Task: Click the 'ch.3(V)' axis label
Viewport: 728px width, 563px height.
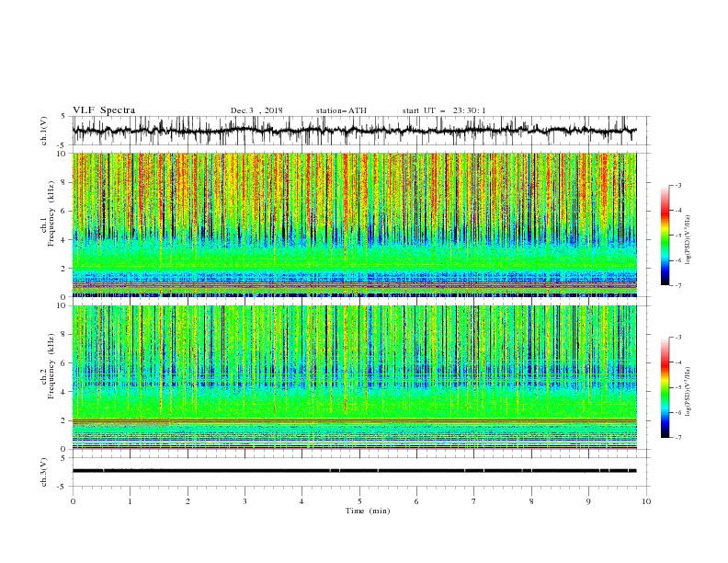Action: (44, 472)
